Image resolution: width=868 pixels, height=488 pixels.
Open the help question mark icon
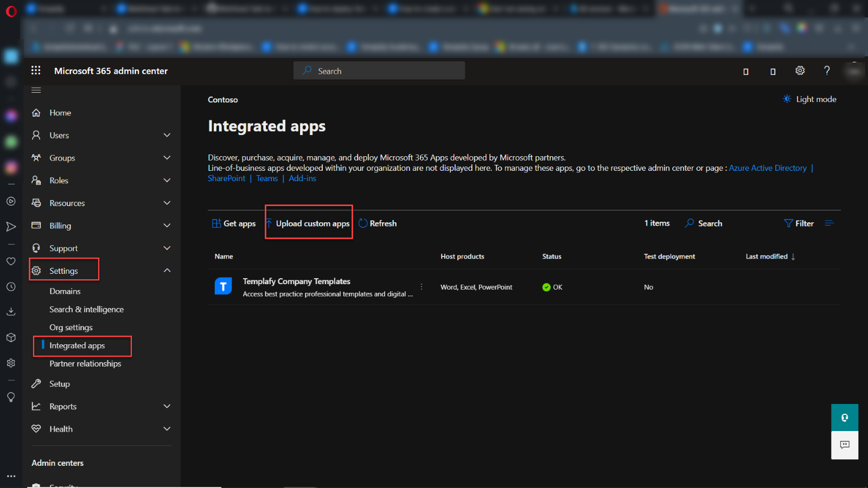(x=827, y=70)
